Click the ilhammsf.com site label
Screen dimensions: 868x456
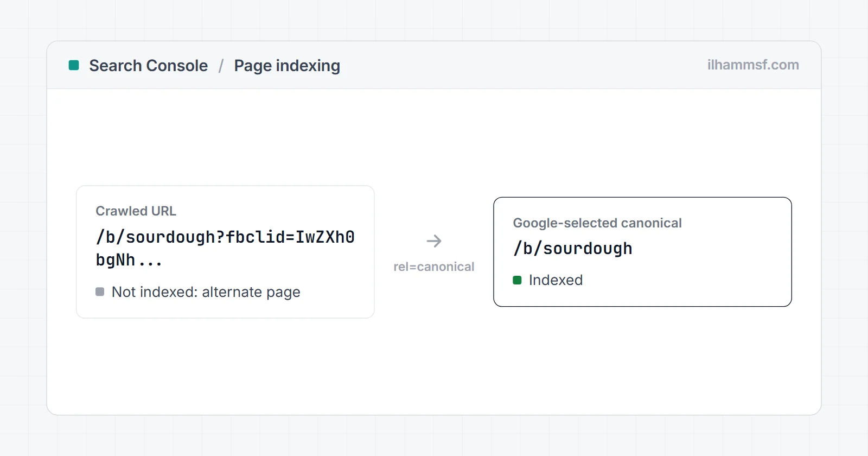pos(753,65)
